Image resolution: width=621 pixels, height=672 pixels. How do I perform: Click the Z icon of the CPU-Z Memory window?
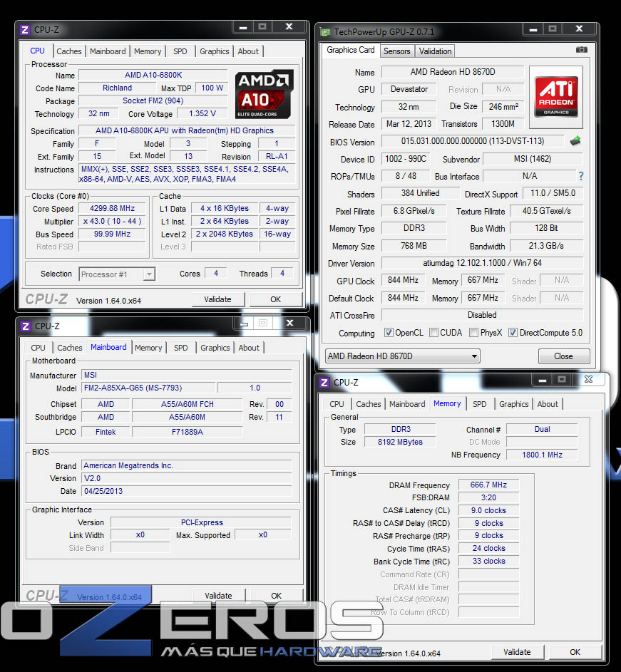click(324, 382)
